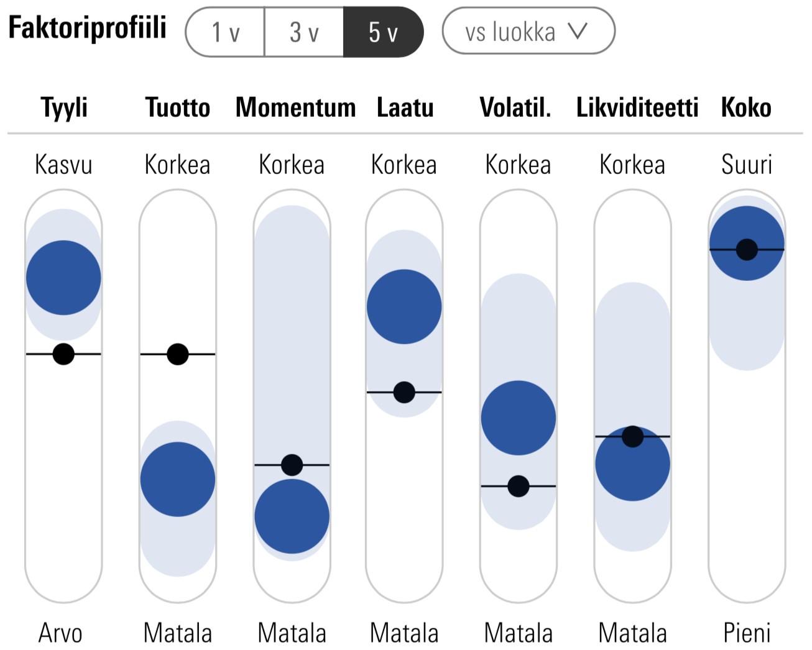Click the black marker dot in Laatu
This screenshot has width=812, height=650.
[404, 392]
